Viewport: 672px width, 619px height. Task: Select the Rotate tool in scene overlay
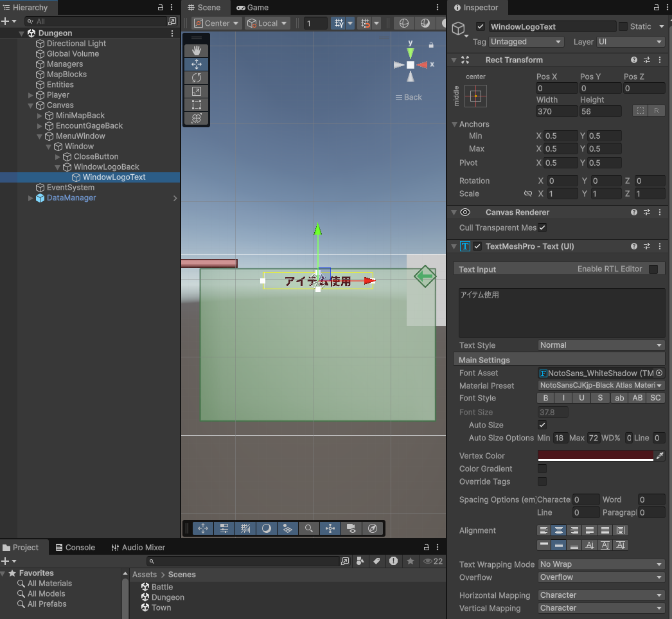(197, 78)
